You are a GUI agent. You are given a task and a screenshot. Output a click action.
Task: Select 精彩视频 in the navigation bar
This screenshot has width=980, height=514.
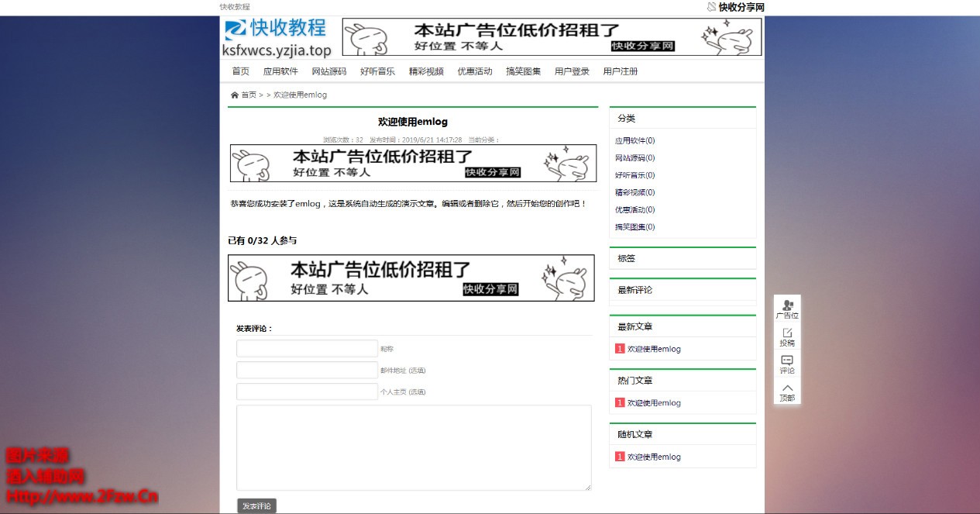pyautogui.click(x=426, y=71)
